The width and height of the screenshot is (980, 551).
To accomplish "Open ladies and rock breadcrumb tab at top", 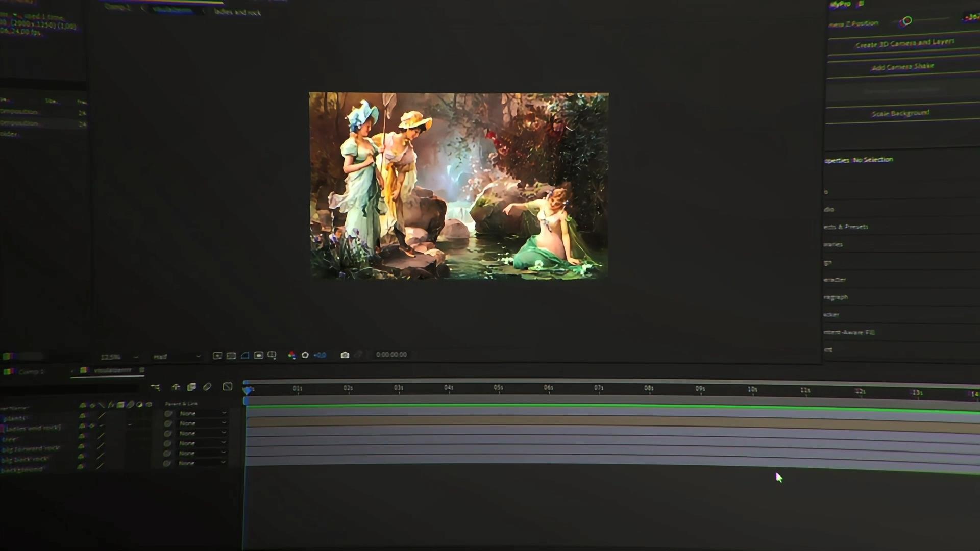I will click(x=238, y=12).
